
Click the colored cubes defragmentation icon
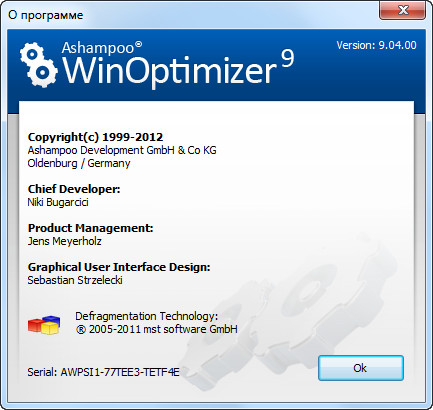point(44,325)
